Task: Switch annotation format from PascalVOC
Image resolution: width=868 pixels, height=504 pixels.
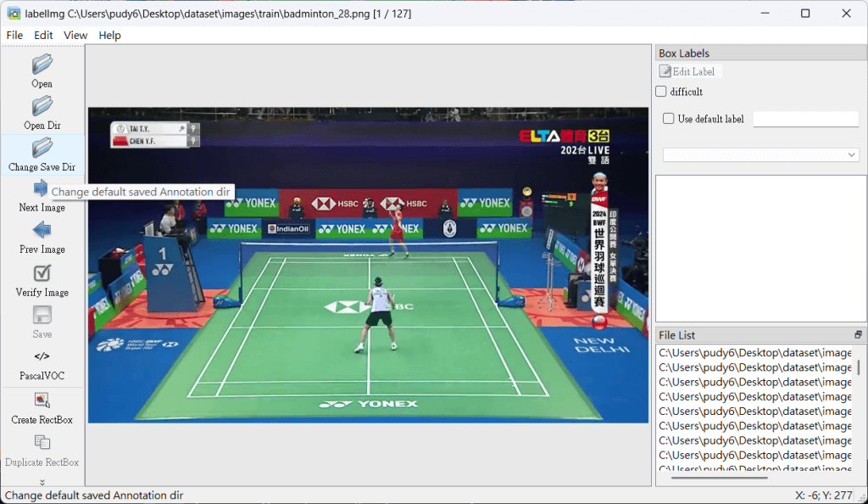Action: 42,357
